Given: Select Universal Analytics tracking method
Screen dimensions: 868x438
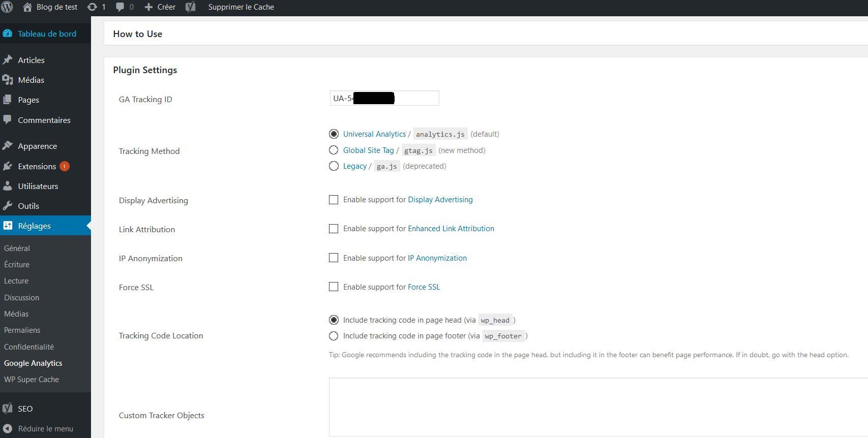Looking at the screenshot, I should pyautogui.click(x=334, y=134).
